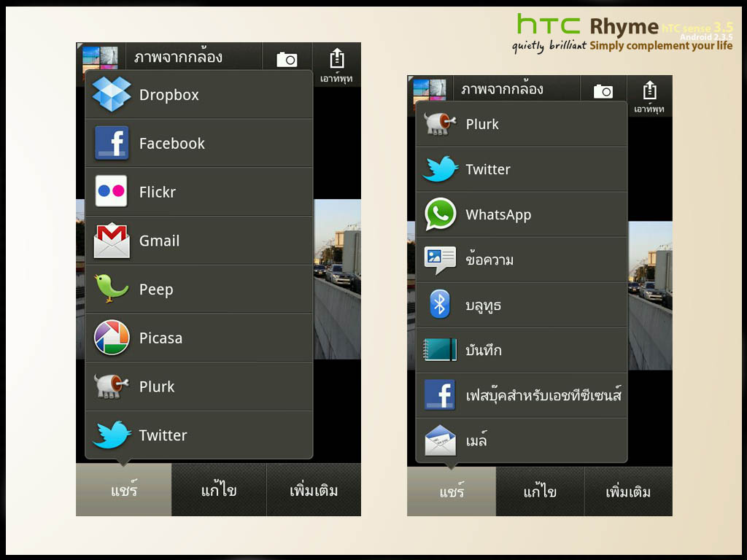Tap the ข้อความ message icon

click(440, 260)
